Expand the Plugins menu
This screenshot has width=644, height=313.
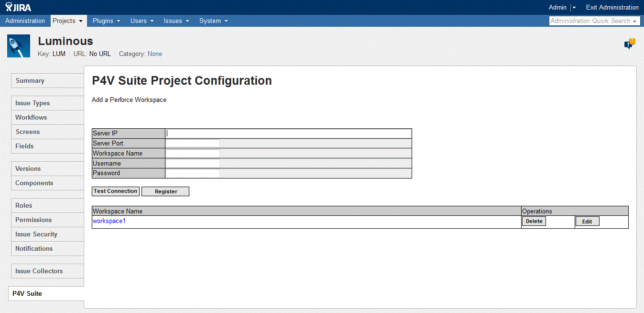[106, 21]
